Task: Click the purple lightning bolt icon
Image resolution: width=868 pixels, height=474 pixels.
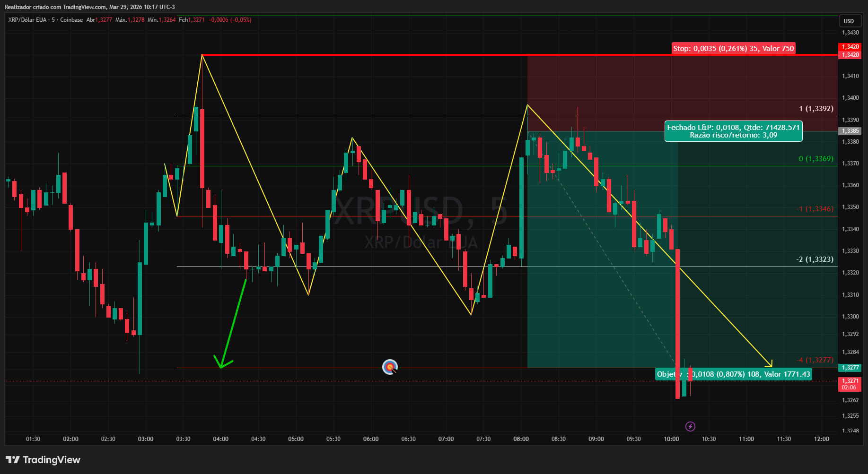Action: click(x=690, y=426)
